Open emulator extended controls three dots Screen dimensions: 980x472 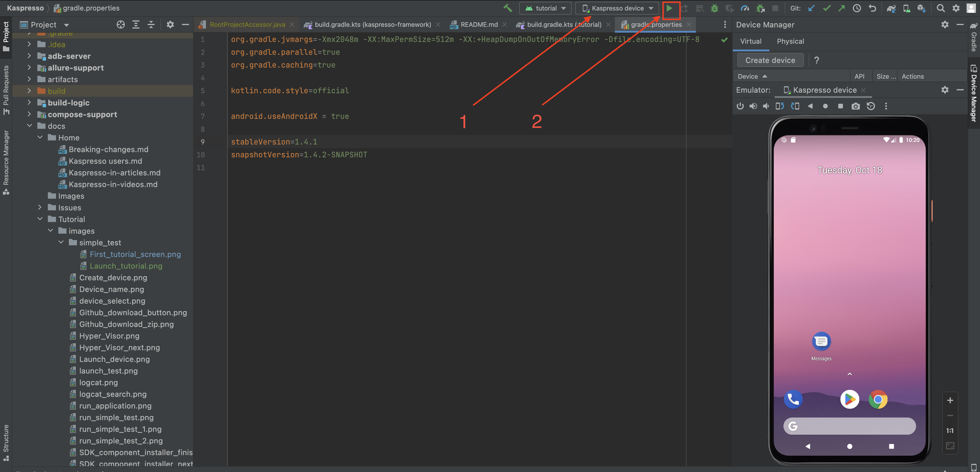(x=886, y=106)
